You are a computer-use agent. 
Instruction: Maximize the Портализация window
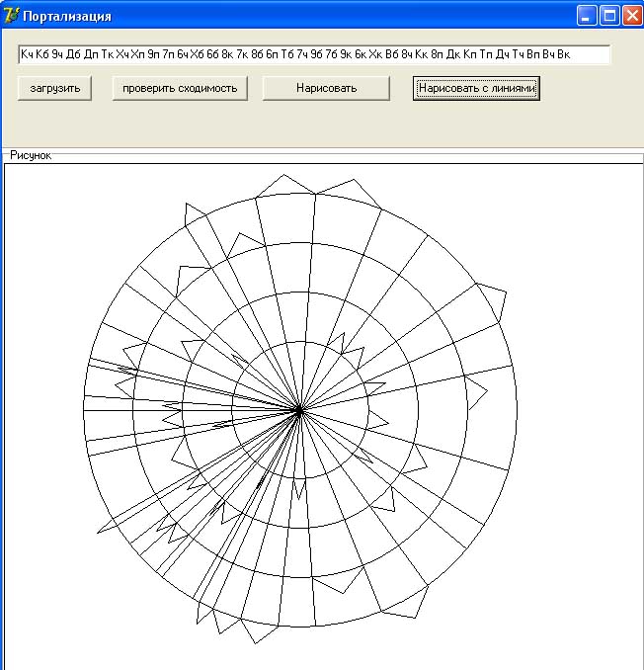609,16
